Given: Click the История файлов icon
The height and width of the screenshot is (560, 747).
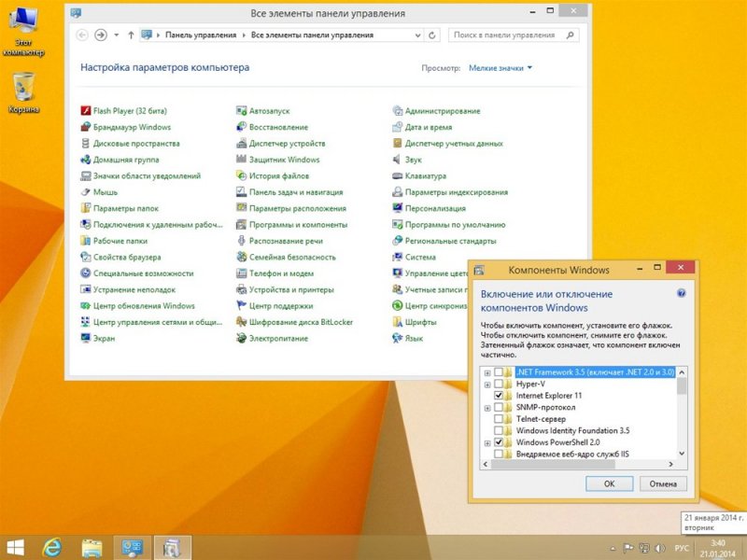Looking at the screenshot, I should [x=242, y=175].
